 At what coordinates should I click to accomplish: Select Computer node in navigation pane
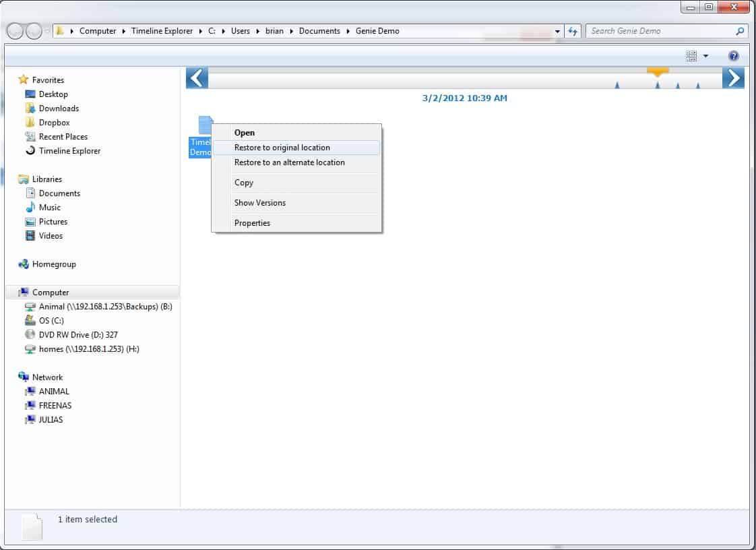[x=50, y=293]
